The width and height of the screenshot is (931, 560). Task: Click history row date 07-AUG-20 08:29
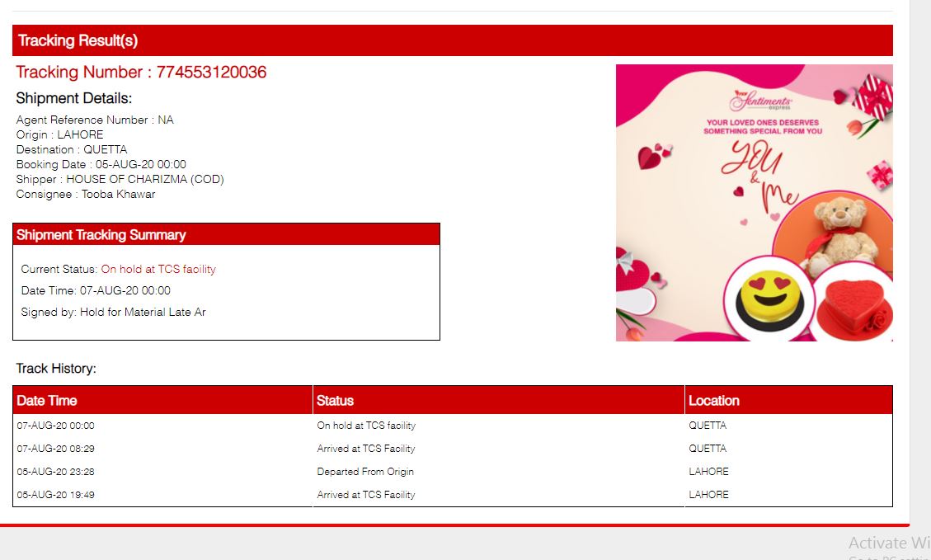[x=56, y=449]
